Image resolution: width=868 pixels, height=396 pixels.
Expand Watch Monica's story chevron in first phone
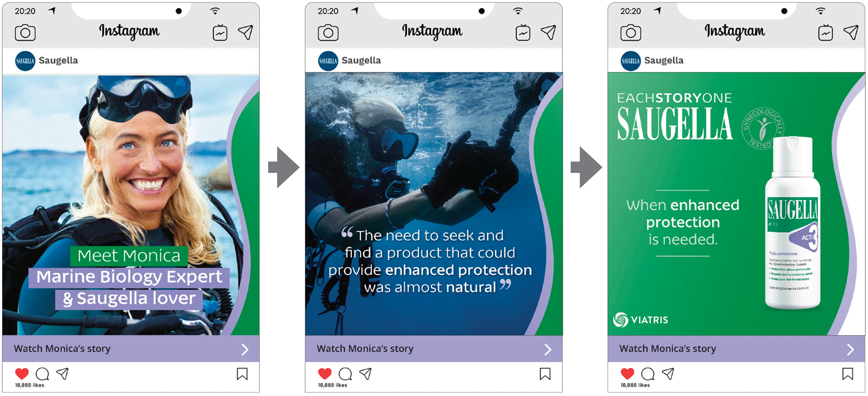click(x=245, y=349)
